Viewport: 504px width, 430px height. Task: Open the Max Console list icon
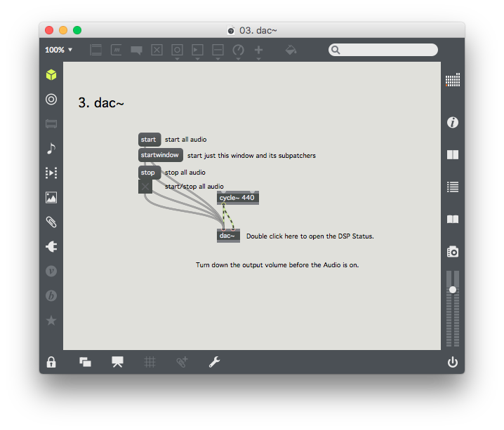pyautogui.click(x=453, y=187)
